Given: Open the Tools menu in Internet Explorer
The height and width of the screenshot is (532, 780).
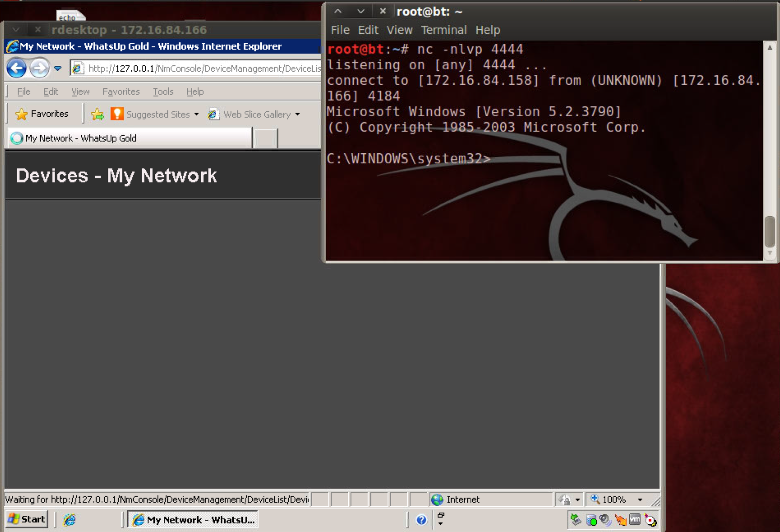Looking at the screenshot, I should coord(163,91).
